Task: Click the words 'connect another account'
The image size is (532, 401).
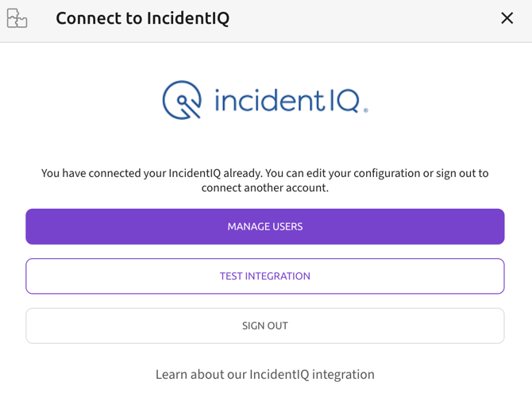Action: click(x=265, y=187)
